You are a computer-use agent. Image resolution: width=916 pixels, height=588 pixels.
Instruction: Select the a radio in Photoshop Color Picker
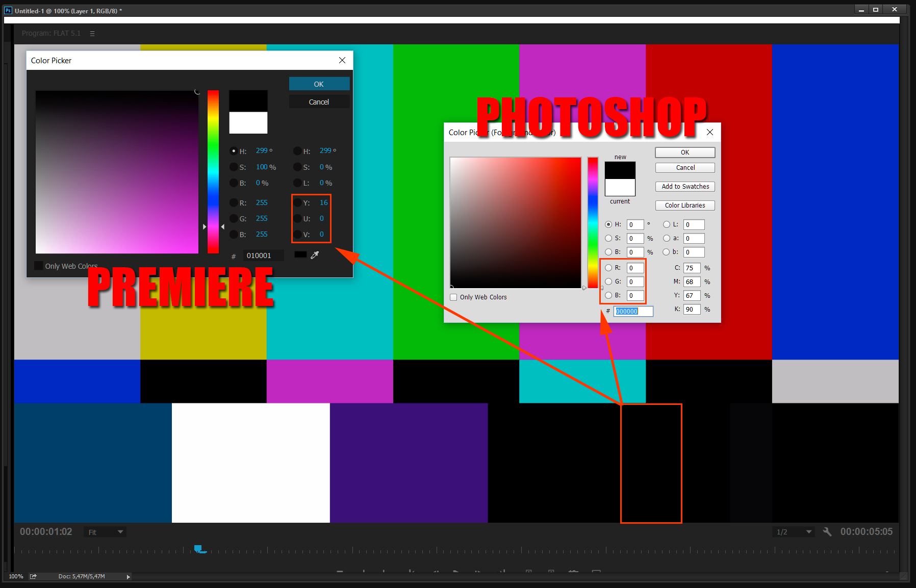click(x=667, y=238)
